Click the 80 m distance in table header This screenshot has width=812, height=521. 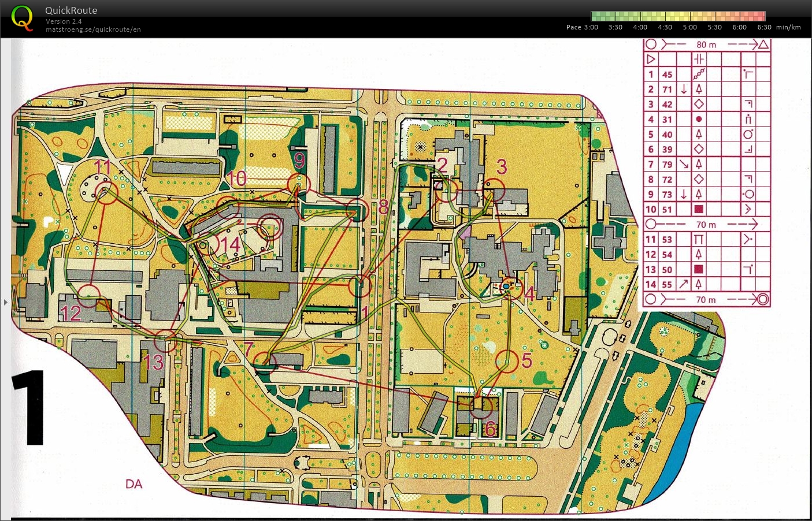pyautogui.click(x=706, y=44)
